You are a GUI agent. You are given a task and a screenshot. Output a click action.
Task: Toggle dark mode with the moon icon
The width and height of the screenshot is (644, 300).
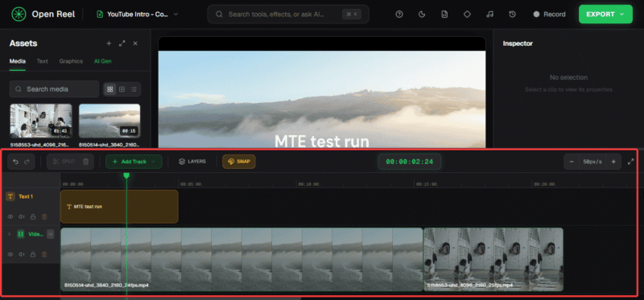tap(421, 14)
